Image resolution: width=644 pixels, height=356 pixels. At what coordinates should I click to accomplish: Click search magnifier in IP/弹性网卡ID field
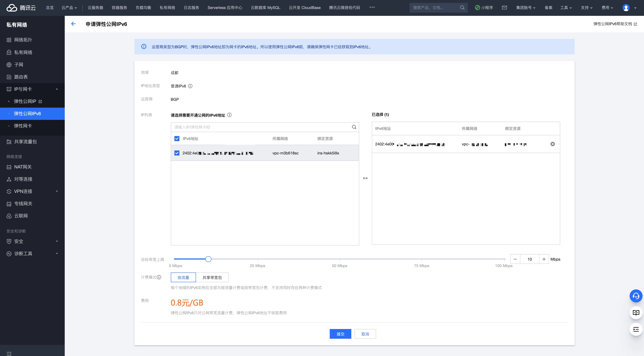click(354, 127)
